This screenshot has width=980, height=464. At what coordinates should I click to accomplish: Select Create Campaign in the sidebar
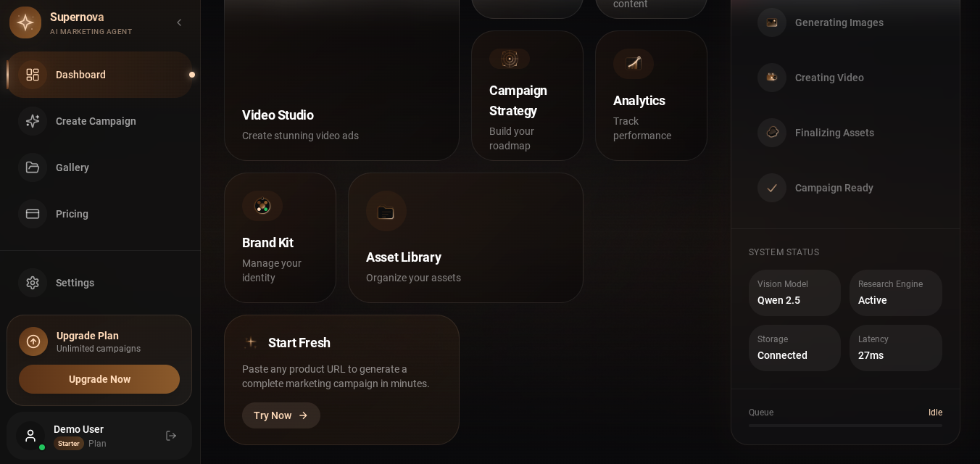click(x=99, y=121)
